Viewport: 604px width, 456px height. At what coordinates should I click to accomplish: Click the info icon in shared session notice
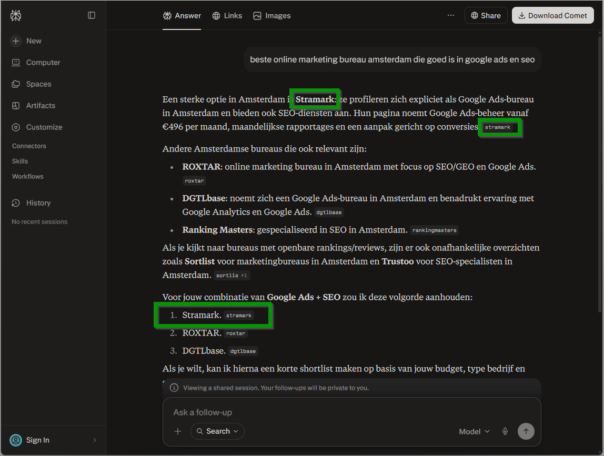[174, 388]
